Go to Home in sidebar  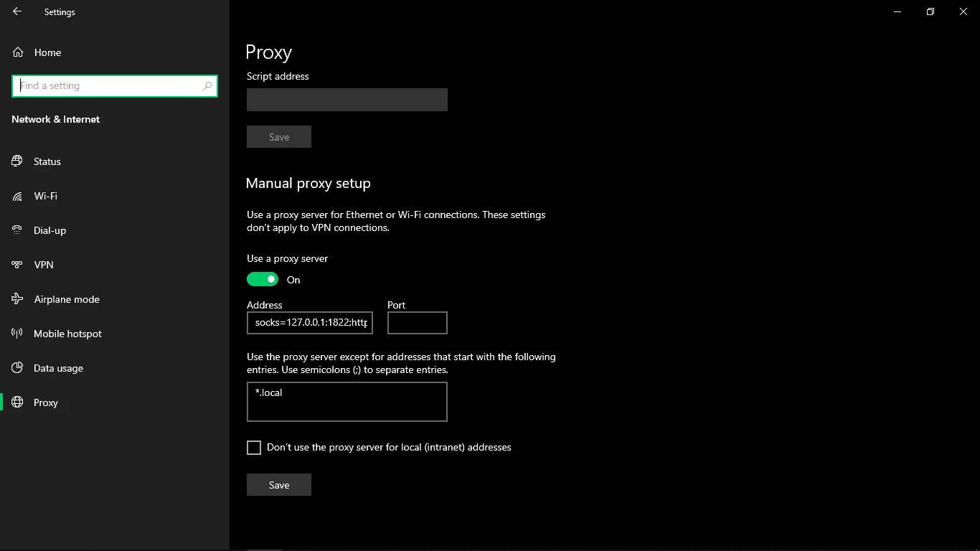coord(115,52)
